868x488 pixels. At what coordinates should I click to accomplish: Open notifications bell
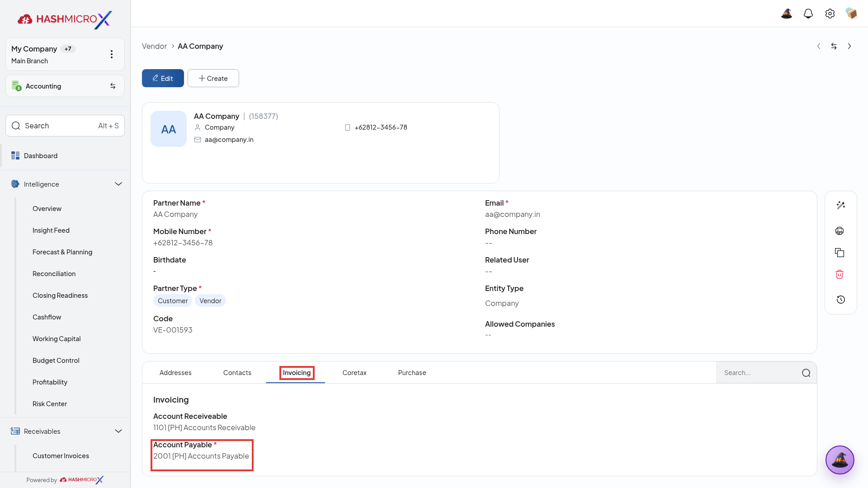pyautogui.click(x=808, y=14)
